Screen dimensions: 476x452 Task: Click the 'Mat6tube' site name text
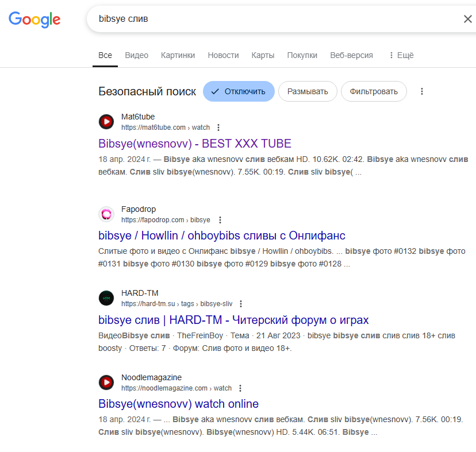[x=138, y=117]
